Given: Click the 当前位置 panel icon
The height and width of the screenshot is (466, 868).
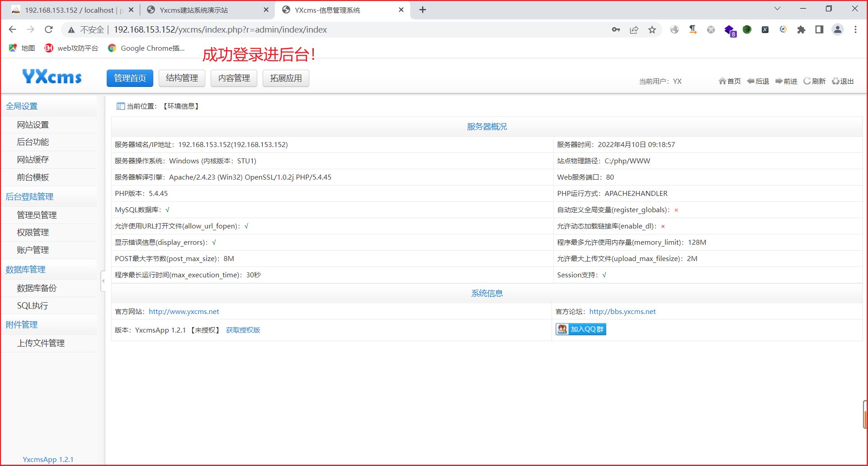Looking at the screenshot, I should (121, 106).
